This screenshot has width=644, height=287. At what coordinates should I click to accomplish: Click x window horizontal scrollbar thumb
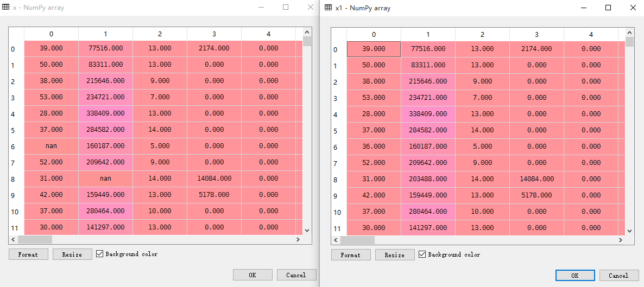coord(35,239)
